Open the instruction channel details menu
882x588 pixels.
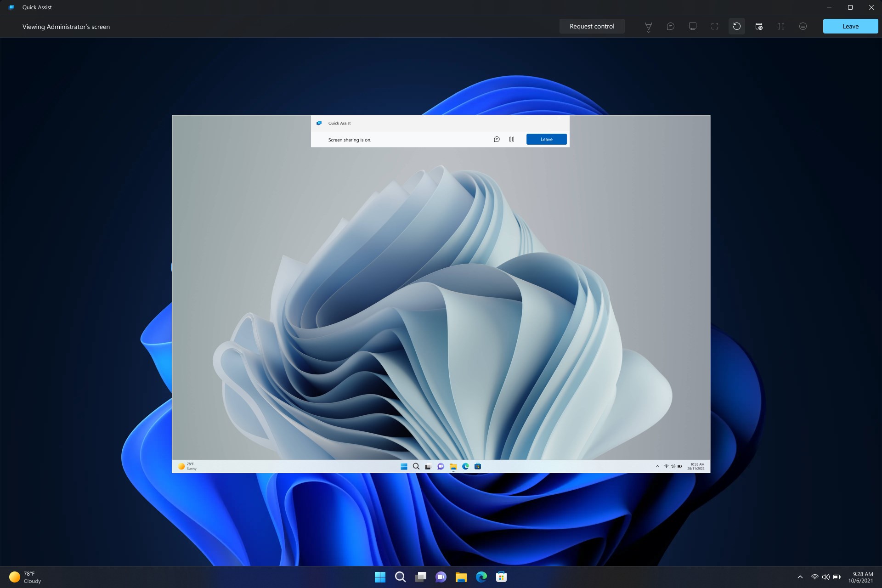point(803,26)
